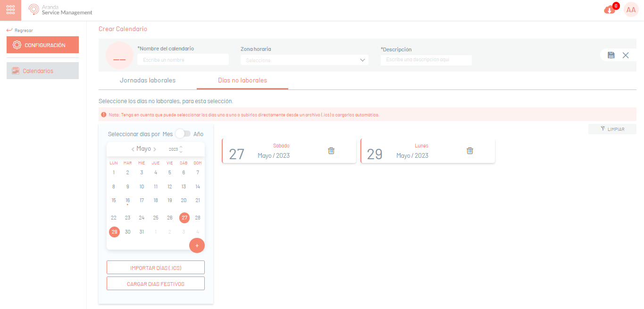644x309 pixels.
Task: Click the 2023 year stepper arrows
Action: [x=181, y=149]
